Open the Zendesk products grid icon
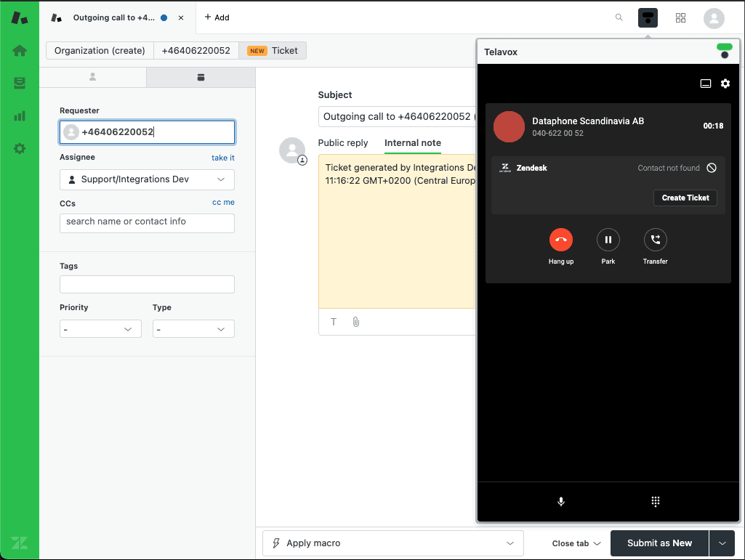This screenshot has width=745, height=560. 680,18
